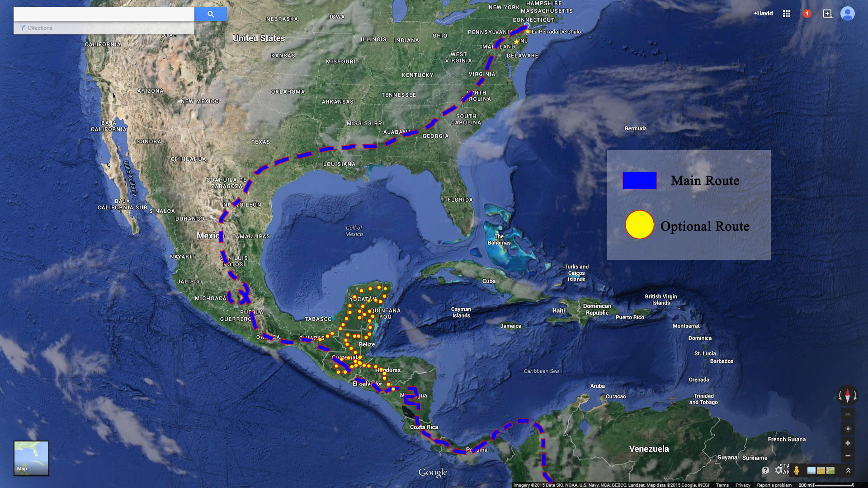Zoom in with the plus button
868x488 pixels.
[x=848, y=443]
